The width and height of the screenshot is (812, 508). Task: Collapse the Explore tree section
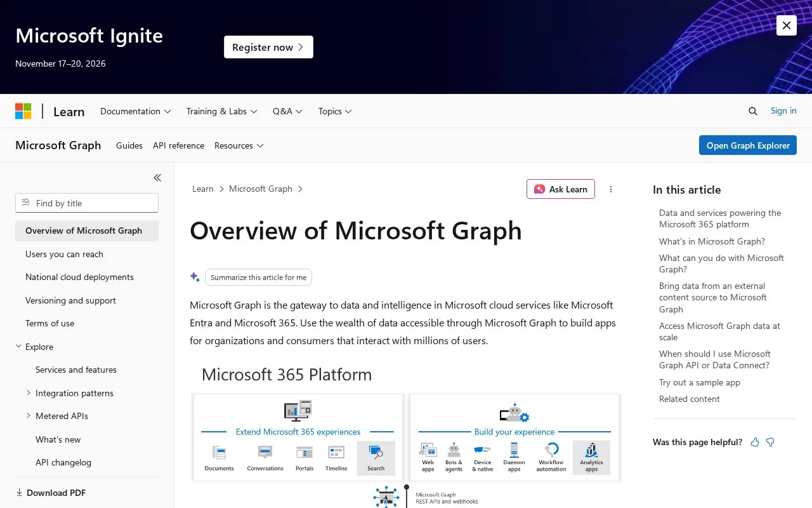(18, 347)
